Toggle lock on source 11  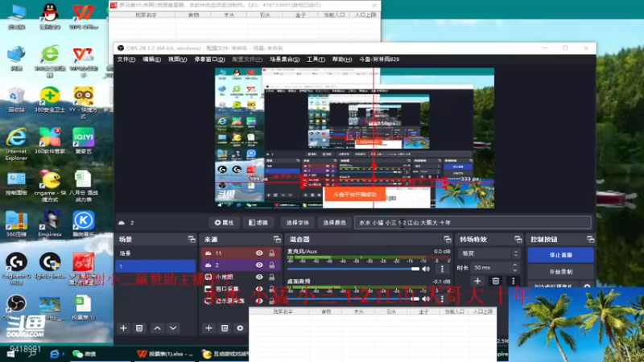[x=271, y=253]
